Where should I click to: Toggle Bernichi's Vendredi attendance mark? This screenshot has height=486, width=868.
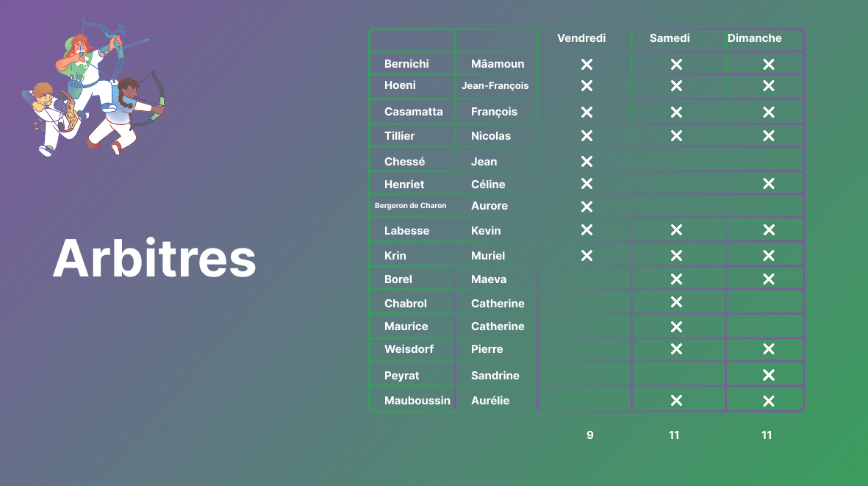point(587,65)
